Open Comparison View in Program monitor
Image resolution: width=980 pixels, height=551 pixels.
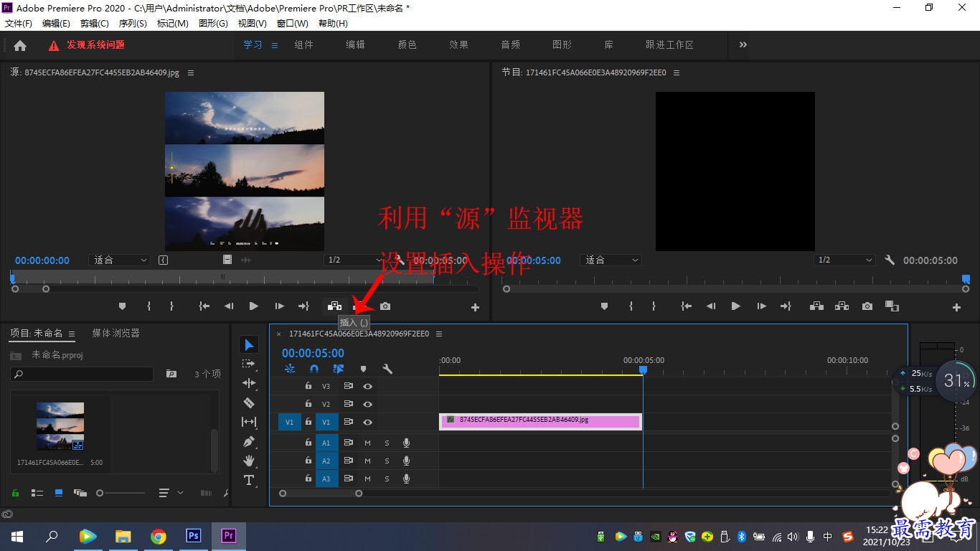892,306
